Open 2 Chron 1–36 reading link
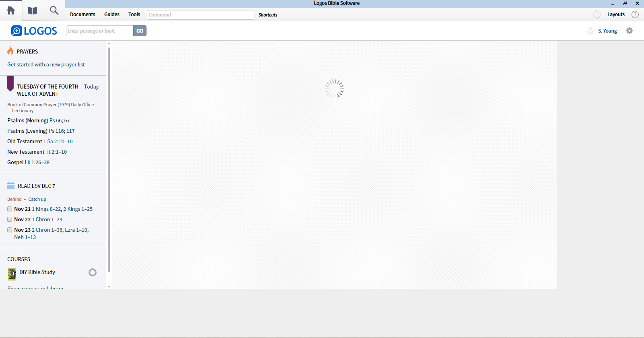 pyautogui.click(x=47, y=230)
